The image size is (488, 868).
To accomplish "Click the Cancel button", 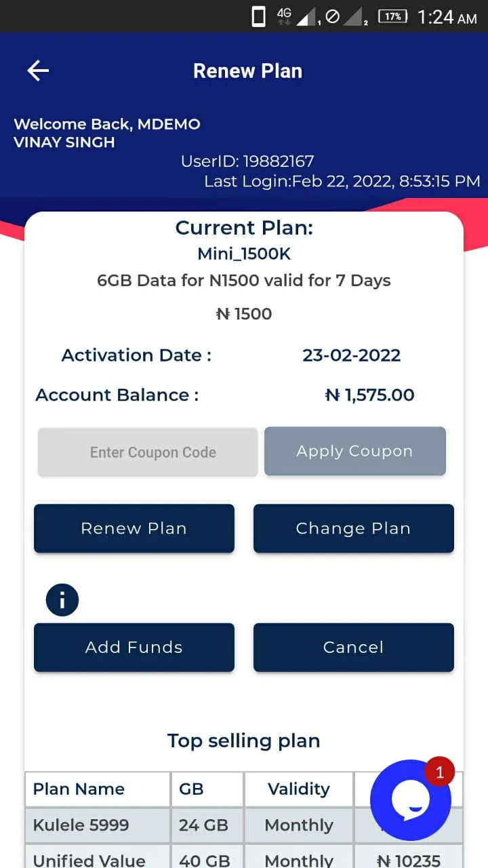I will 354,648.
